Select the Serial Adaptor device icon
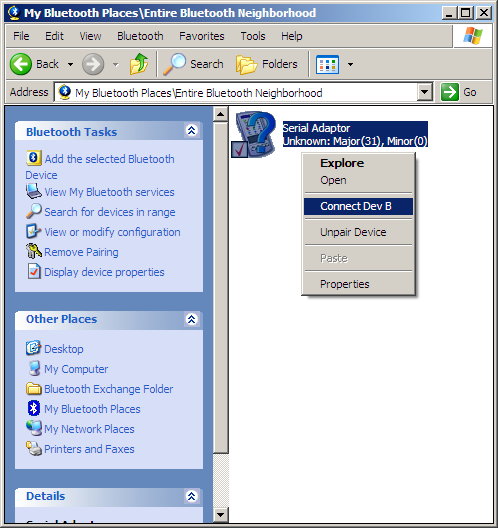The width and height of the screenshot is (498, 528). click(x=254, y=134)
